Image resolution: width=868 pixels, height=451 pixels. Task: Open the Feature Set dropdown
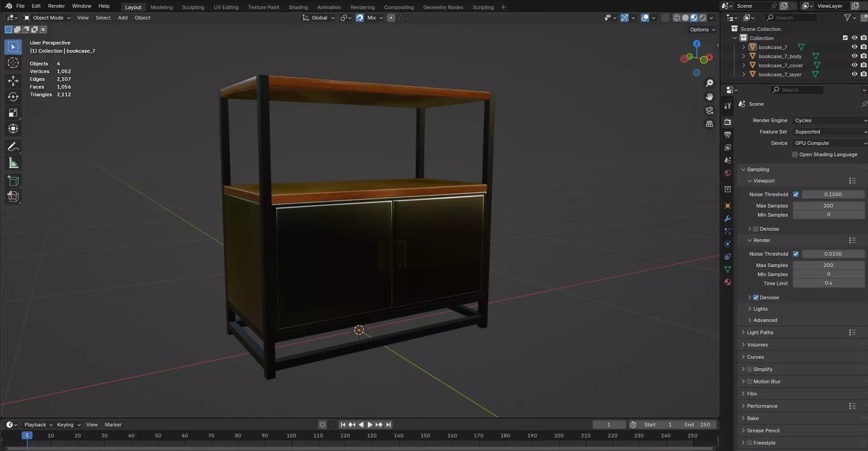830,132
